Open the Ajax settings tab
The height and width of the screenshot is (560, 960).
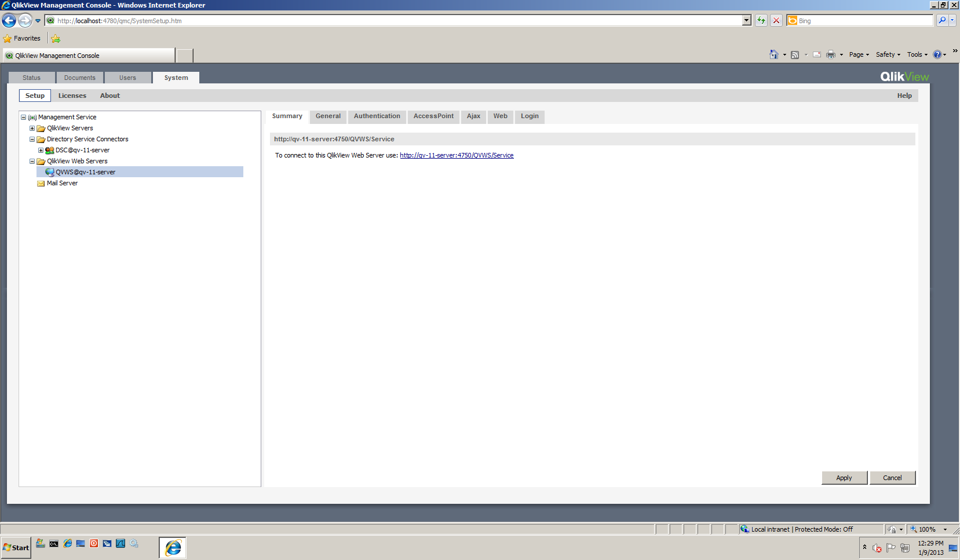pos(473,116)
